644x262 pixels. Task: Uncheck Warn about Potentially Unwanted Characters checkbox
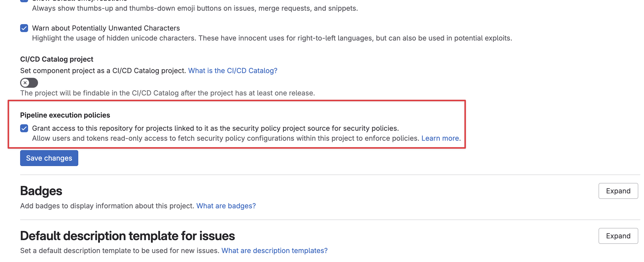[24, 28]
